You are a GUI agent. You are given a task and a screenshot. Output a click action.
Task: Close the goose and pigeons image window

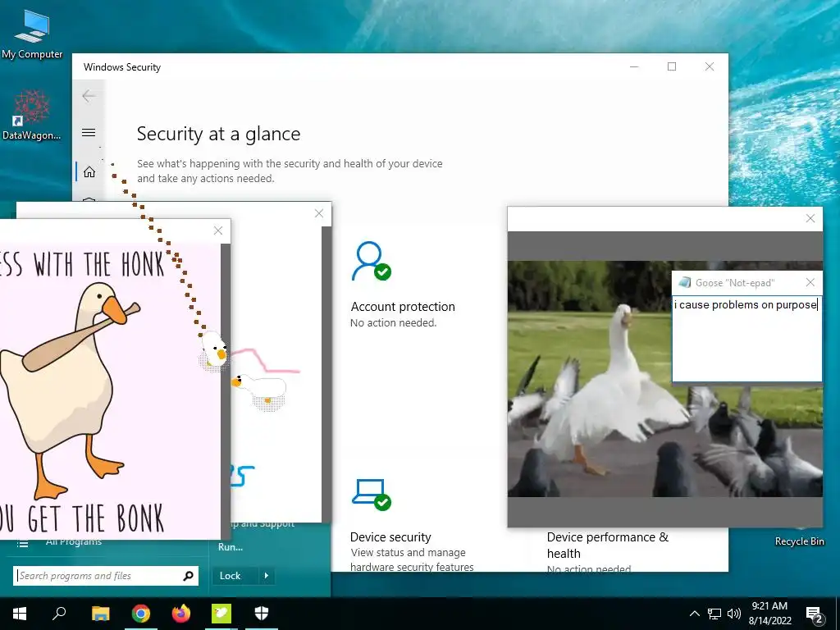pyautogui.click(x=810, y=218)
